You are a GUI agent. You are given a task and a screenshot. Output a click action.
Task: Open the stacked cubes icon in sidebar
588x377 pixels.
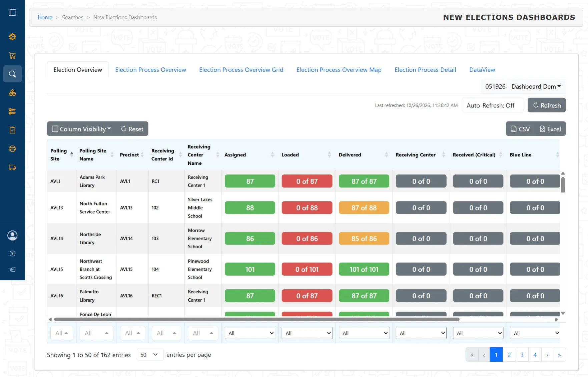point(12,93)
